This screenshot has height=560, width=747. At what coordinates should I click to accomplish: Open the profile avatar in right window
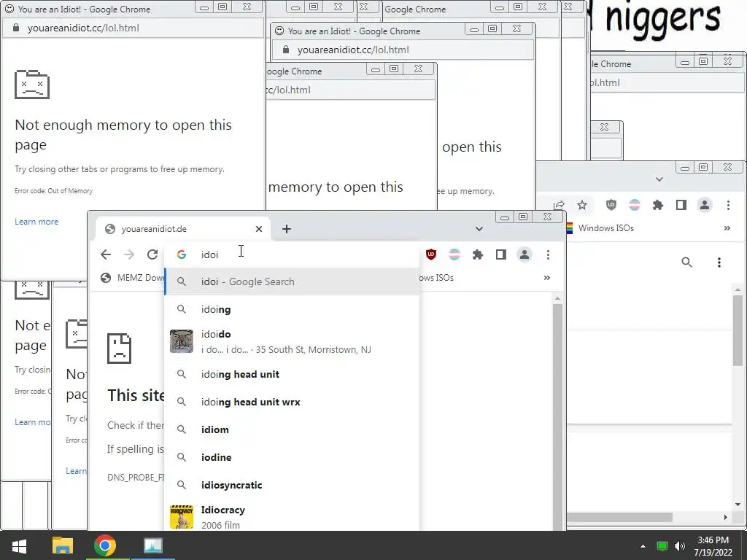(704, 205)
